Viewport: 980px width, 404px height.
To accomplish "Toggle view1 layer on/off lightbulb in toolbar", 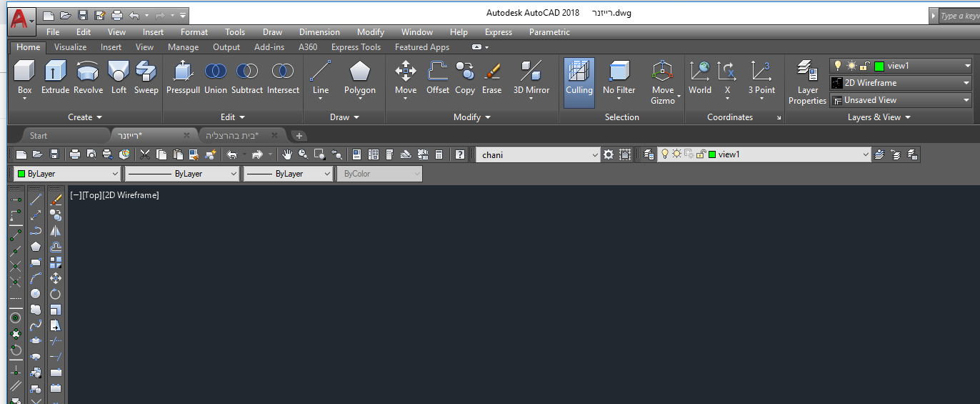I will tap(665, 154).
